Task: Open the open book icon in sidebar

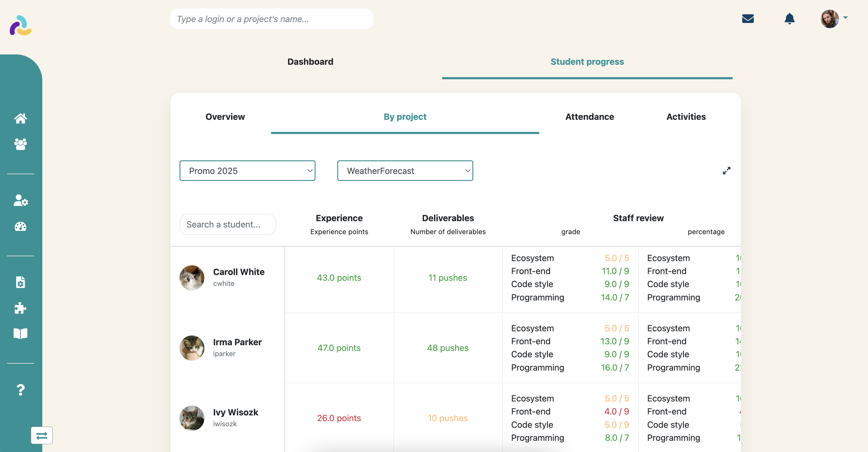Action: click(21, 334)
